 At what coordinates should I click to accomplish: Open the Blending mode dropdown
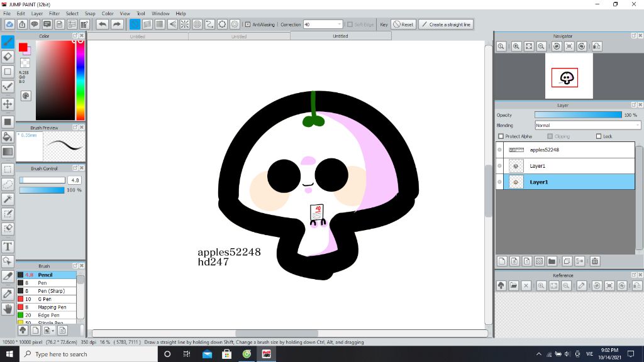tap(587, 125)
